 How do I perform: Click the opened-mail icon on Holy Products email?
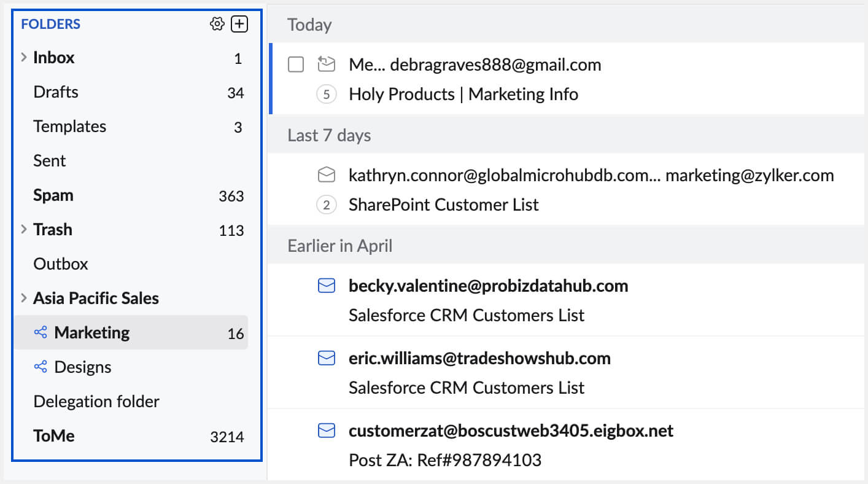(x=326, y=64)
